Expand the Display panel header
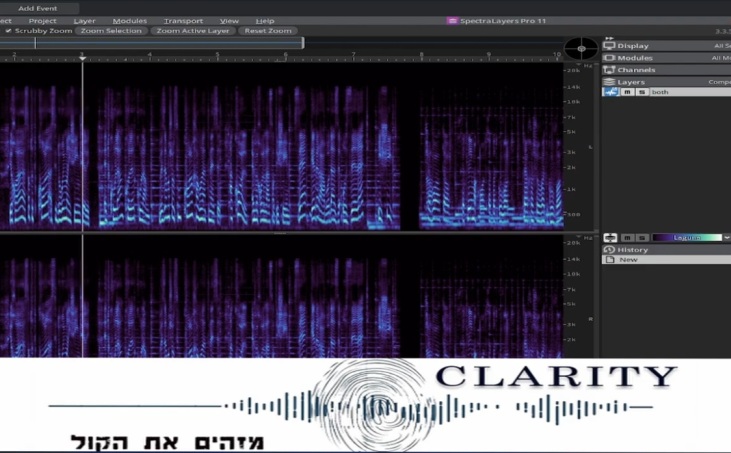 660,46
